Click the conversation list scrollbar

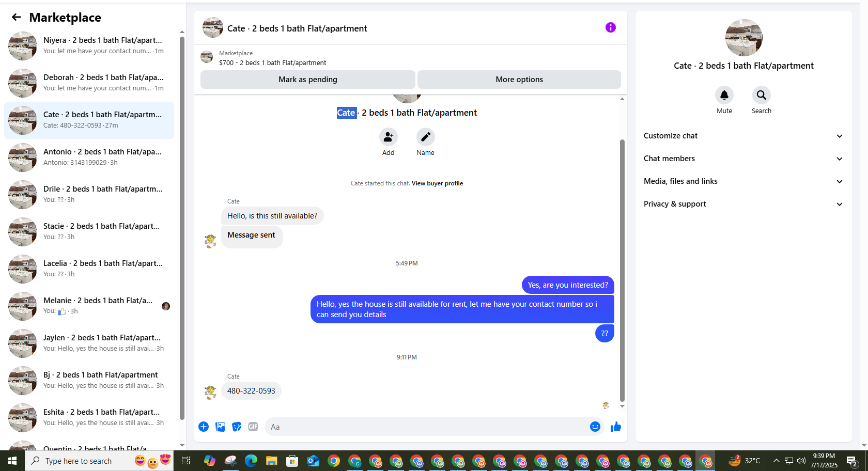182,227
